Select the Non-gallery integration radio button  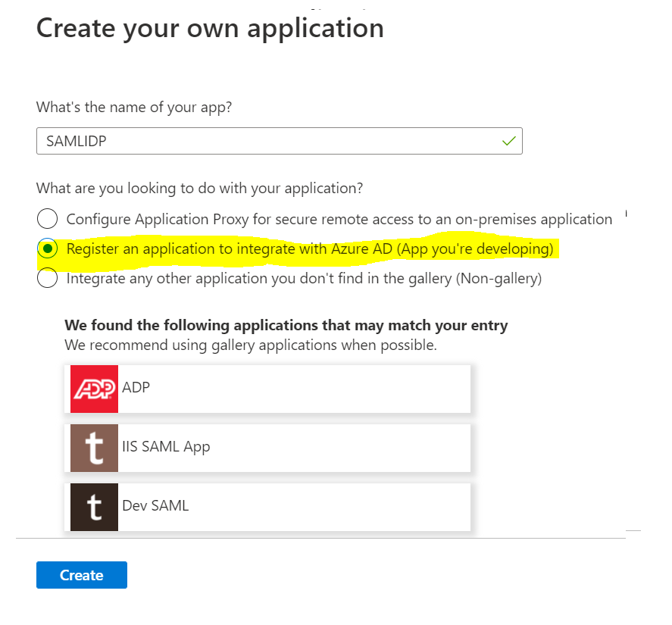tap(47, 278)
